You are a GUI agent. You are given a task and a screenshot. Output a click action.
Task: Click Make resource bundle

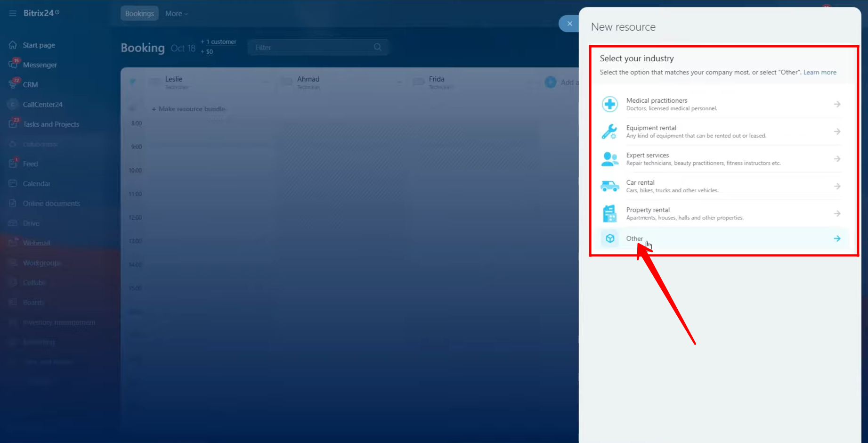pyautogui.click(x=188, y=109)
